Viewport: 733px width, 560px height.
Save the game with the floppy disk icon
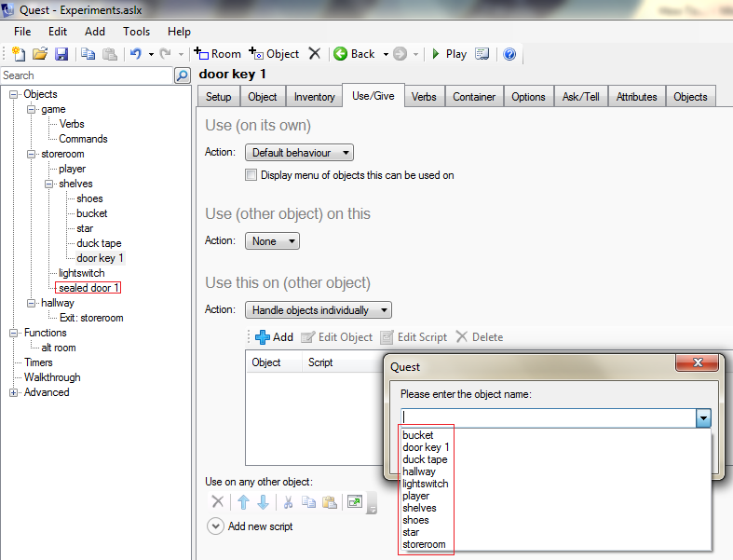click(61, 54)
